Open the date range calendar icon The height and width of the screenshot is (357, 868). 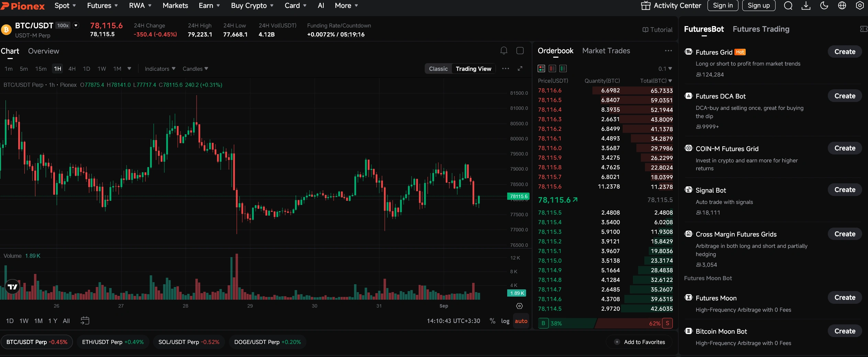coord(85,321)
